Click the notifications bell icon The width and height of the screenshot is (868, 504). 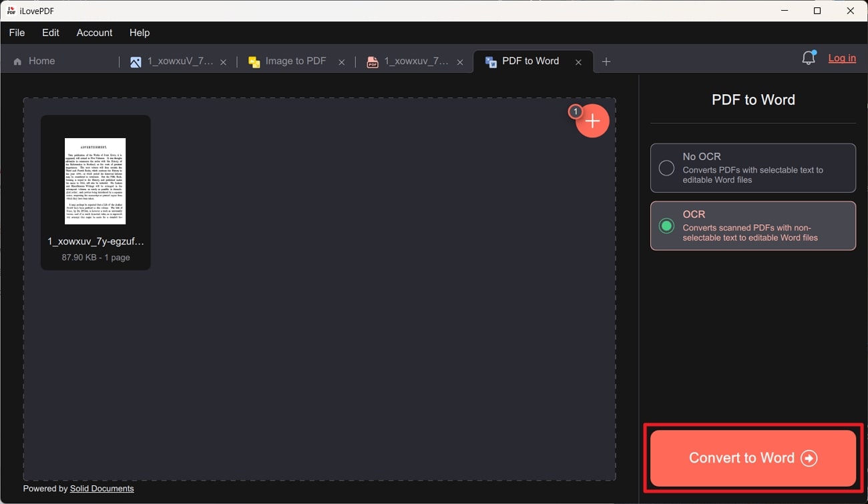[809, 58]
